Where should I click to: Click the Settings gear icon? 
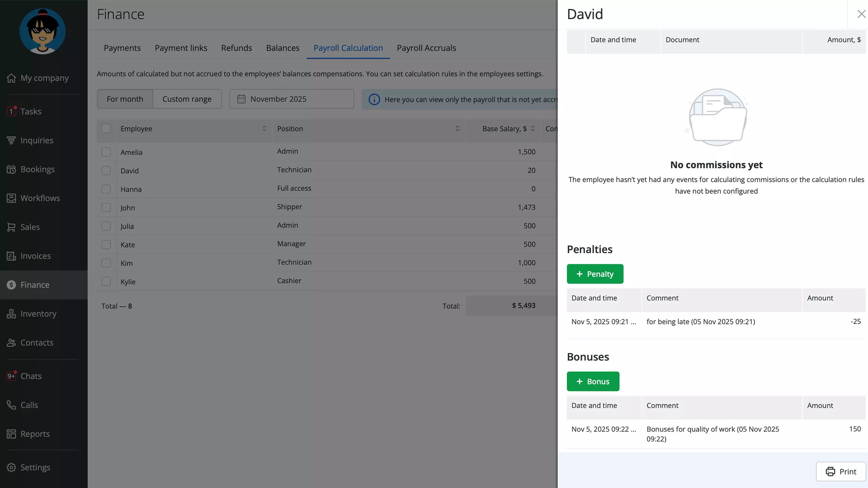(11, 467)
